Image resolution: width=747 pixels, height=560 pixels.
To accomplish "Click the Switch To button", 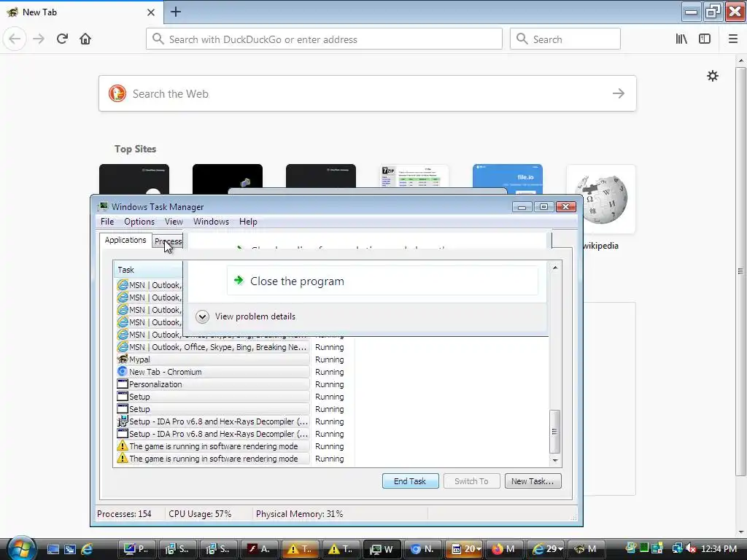I will pos(472,481).
